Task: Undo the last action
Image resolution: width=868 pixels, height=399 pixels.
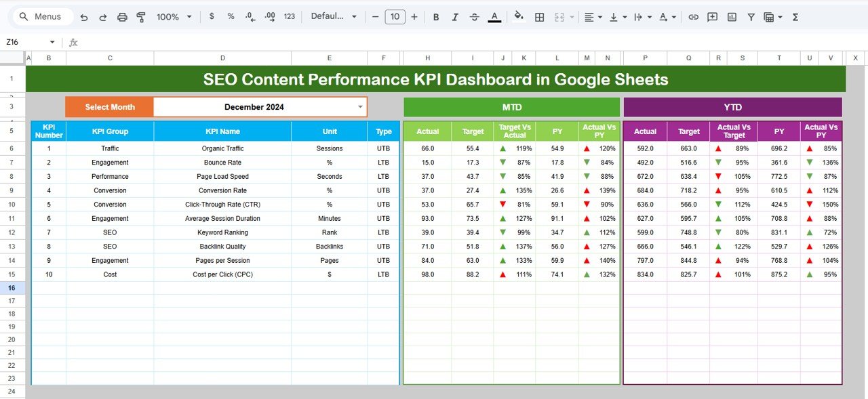Action: click(84, 16)
